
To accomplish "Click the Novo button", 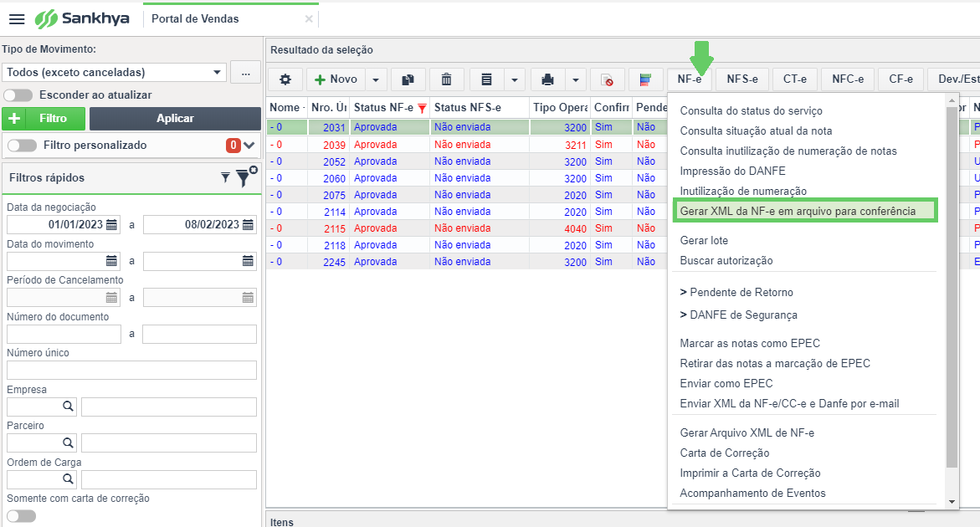I will [x=336, y=79].
